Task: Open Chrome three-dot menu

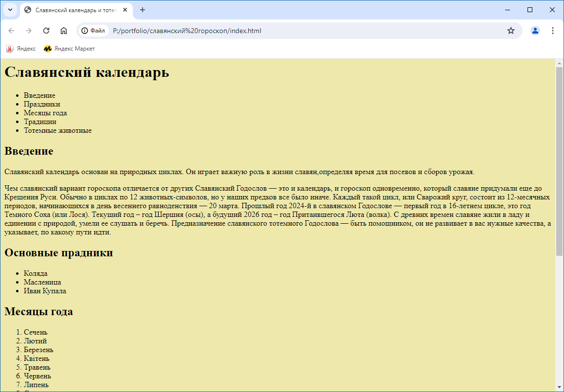Action: pyautogui.click(x=553, y=31)
